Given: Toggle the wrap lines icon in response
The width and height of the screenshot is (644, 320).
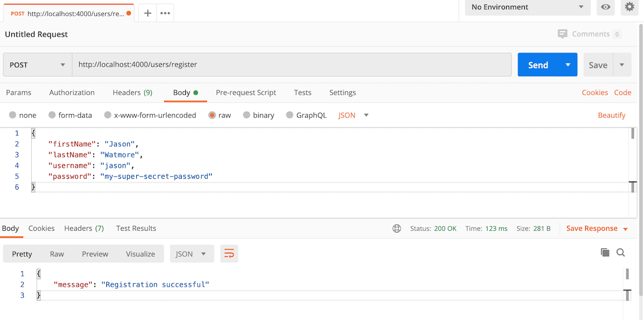Looking at the screenshot, I should pos(229,254).
